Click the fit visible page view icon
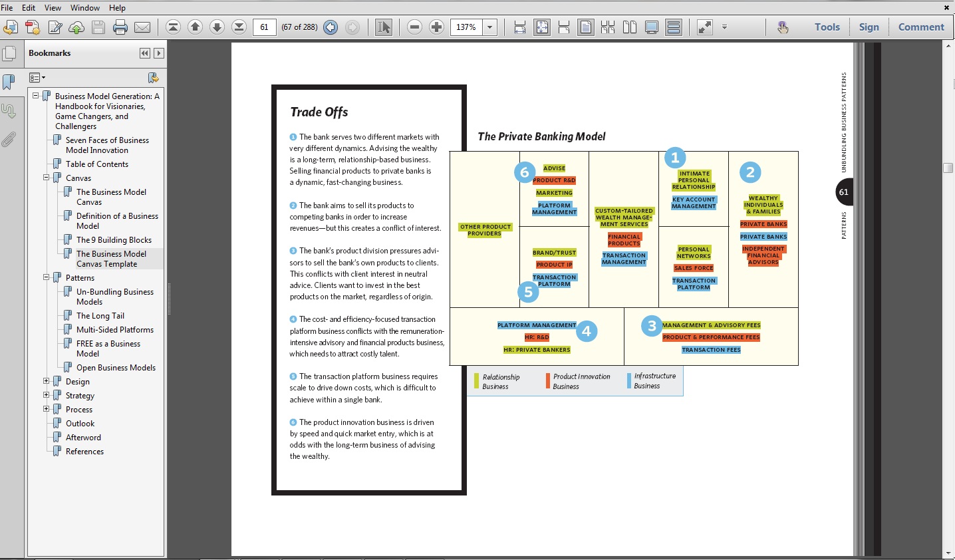955x560 pixels. [x=564, y=27]
